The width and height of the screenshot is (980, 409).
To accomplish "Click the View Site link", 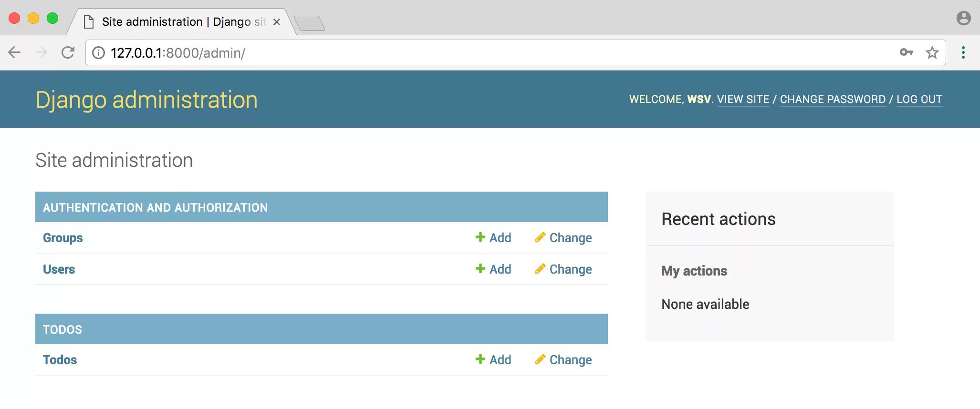I will click(743, 99).
